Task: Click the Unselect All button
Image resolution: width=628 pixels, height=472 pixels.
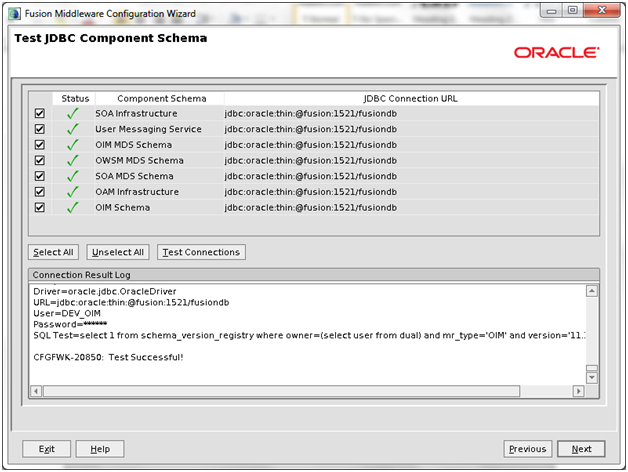Action: pyautogui.click(x=118, y=252)
